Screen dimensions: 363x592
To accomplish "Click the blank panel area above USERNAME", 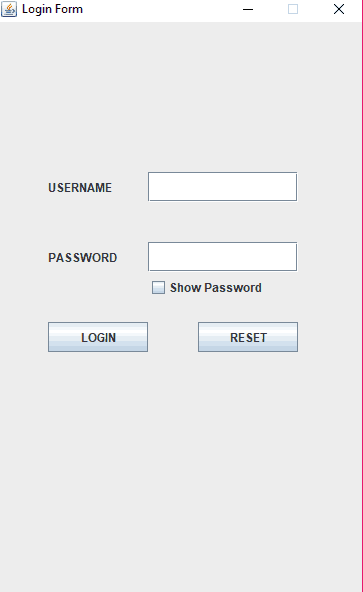I will (181, 94).
